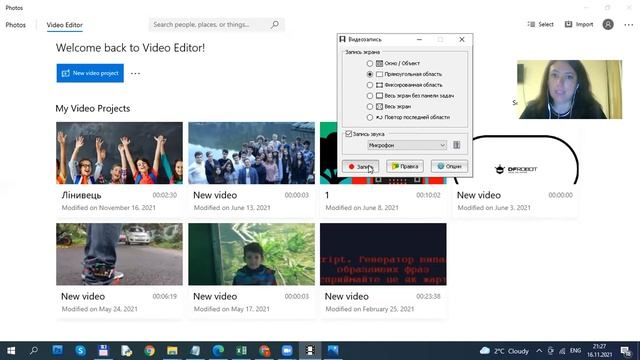This screenshot has height=360, width=640.
Task: Switch to the Photos app in taskbar
Action: (333, 351)
